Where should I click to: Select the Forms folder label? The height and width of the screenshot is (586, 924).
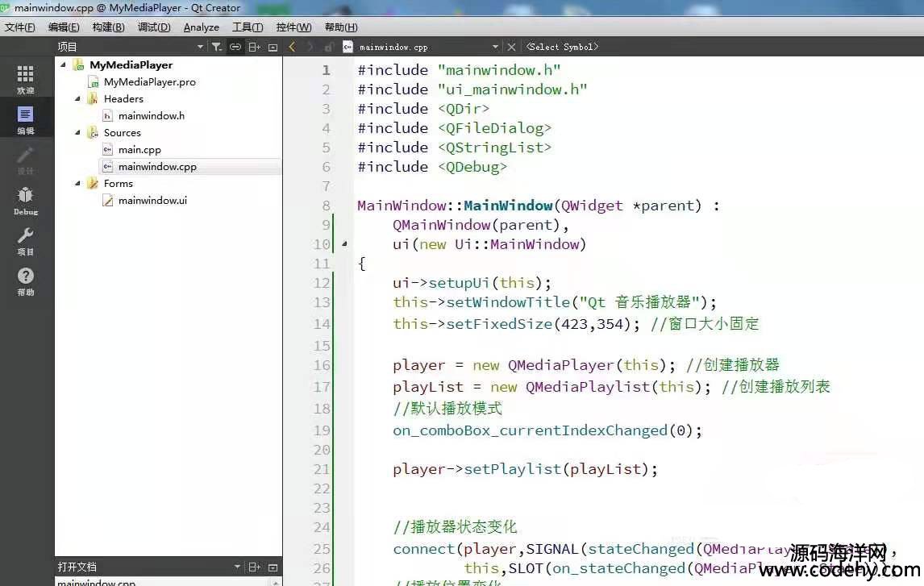pyautogui.click(x=119, y=183)
